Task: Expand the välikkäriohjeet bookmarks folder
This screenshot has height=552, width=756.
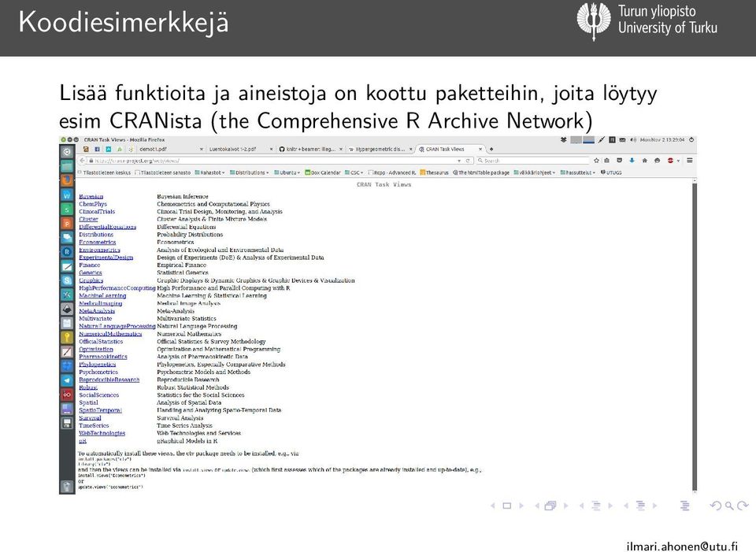Action: pos(534,172)
